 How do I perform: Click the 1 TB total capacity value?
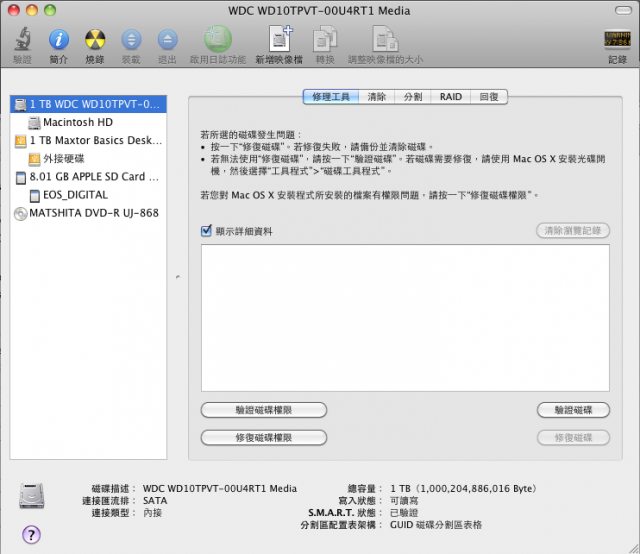coord(463,489)
